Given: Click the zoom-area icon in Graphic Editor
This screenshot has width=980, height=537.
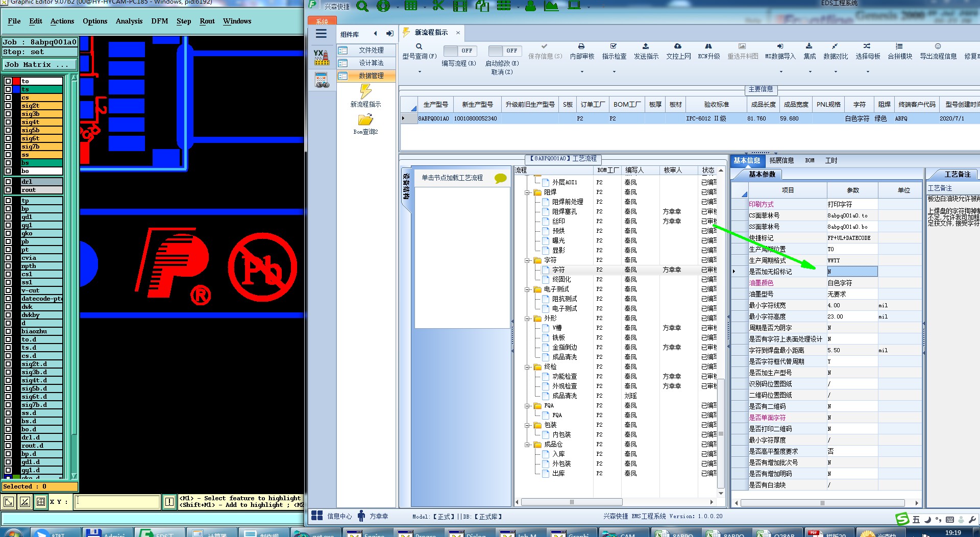Looking at the screenshot, I should tap(9, 502).
